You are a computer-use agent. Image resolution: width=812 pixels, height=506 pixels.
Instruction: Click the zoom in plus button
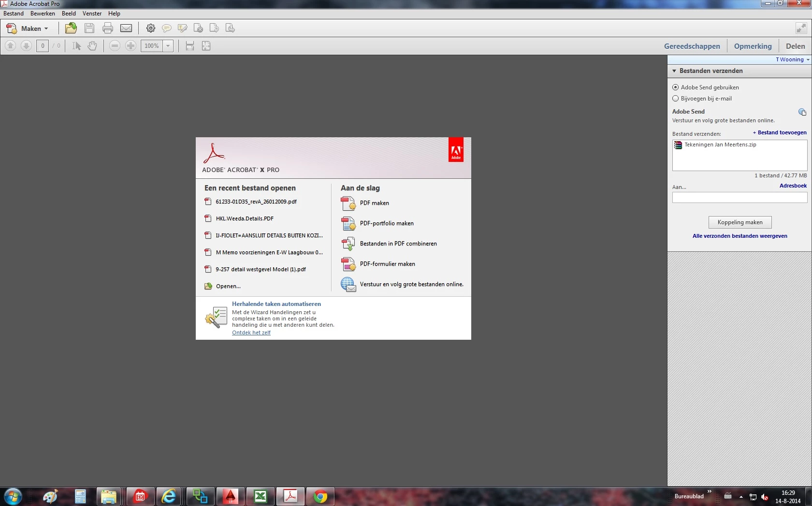(x=130, y=46)
